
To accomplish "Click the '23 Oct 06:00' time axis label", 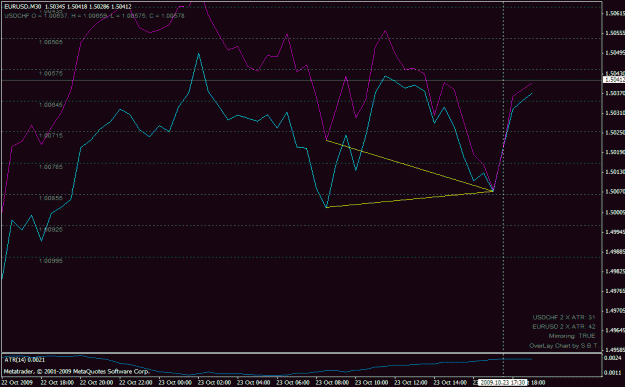I will click(x=293, y=383).
